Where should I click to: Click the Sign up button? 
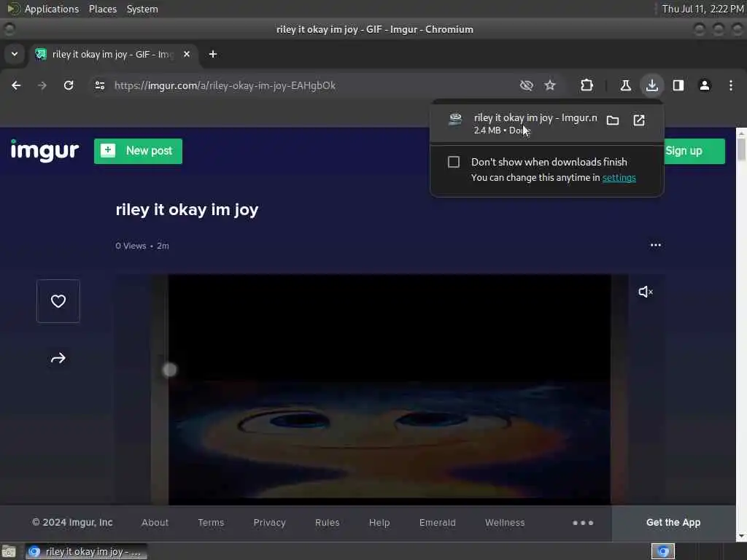pos(694,151)
